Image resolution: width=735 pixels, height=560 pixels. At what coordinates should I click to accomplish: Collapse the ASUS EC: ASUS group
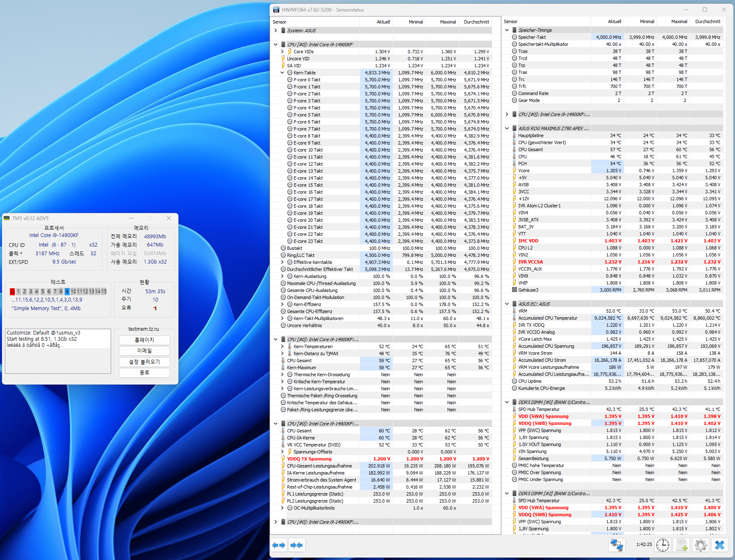click(507, 304)
